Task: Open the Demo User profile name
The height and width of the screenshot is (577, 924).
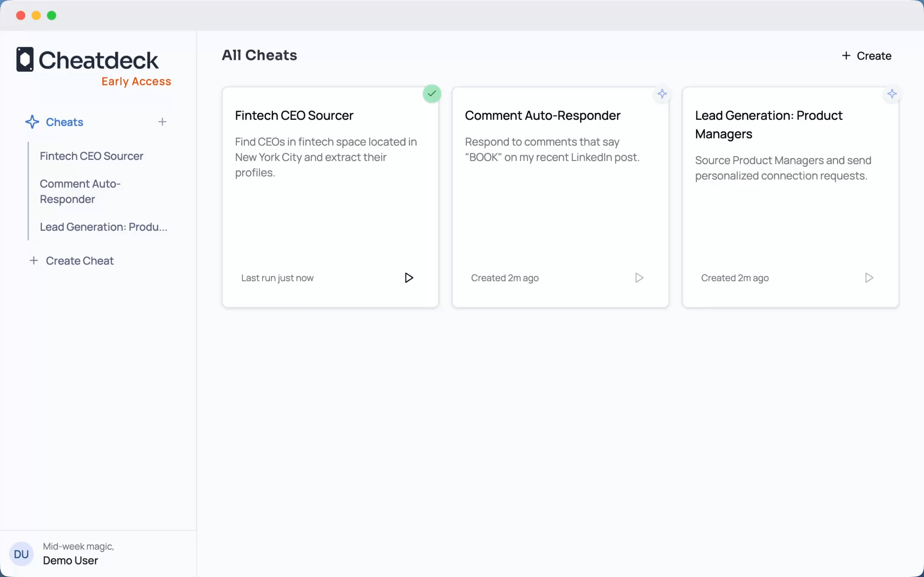Action: click(71, 561)
